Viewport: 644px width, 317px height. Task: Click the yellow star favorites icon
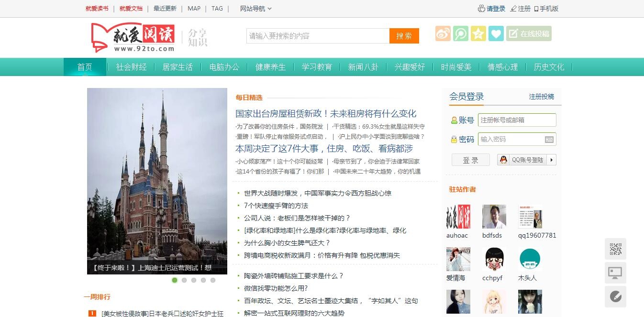click(x=478, y=33)
